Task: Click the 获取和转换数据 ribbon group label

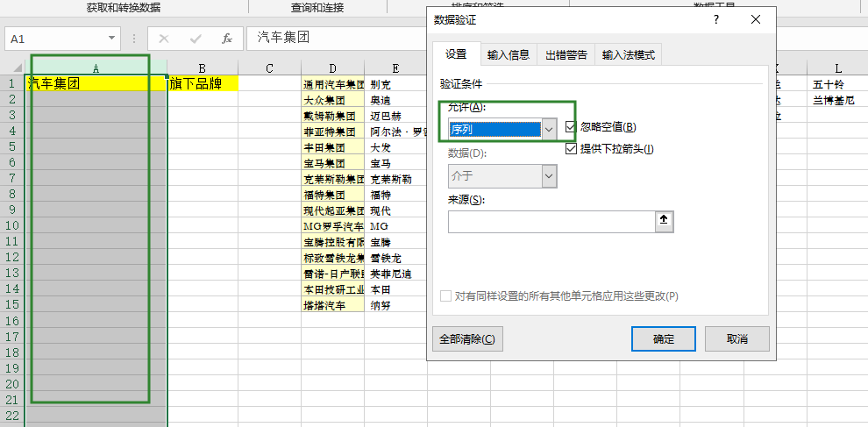Action: (x=124, y=7)
